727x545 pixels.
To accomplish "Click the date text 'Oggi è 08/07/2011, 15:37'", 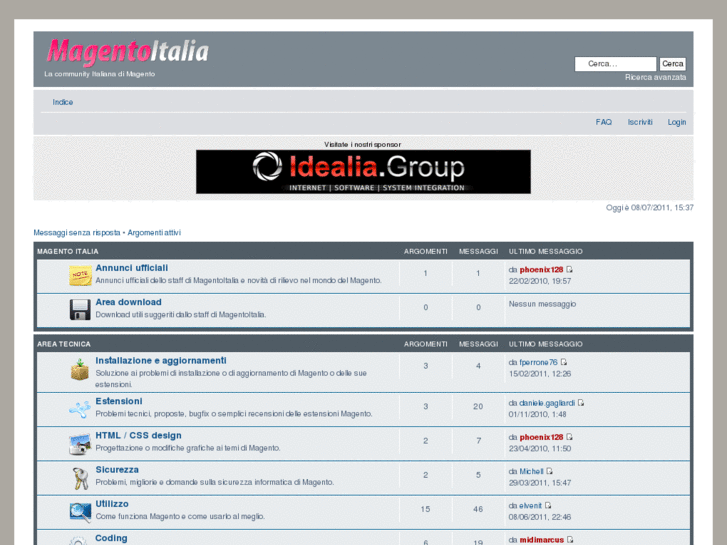I will point(650,208).
